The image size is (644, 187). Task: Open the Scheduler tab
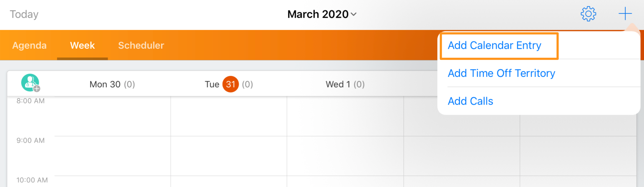141,45
